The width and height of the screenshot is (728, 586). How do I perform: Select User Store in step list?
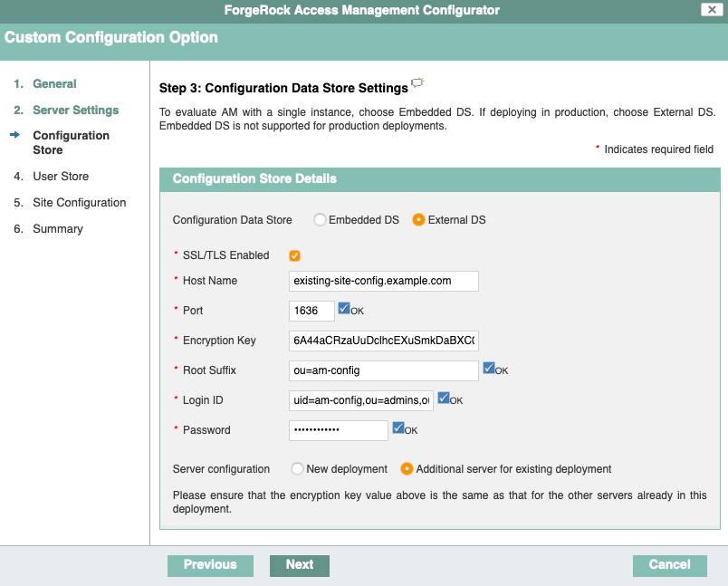tap(61, 177)
